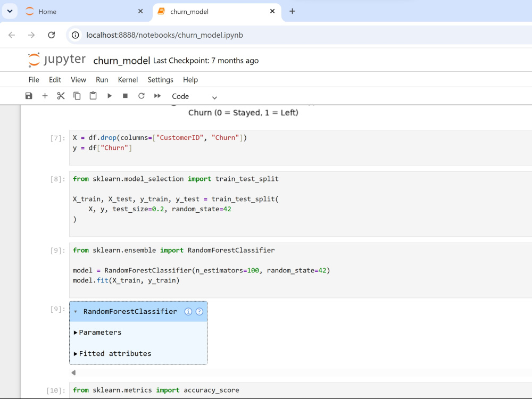The height and width of the screenshot is (399, 532).
Task: Open the tab search dropdown arrow
Action: coord(10,11)
